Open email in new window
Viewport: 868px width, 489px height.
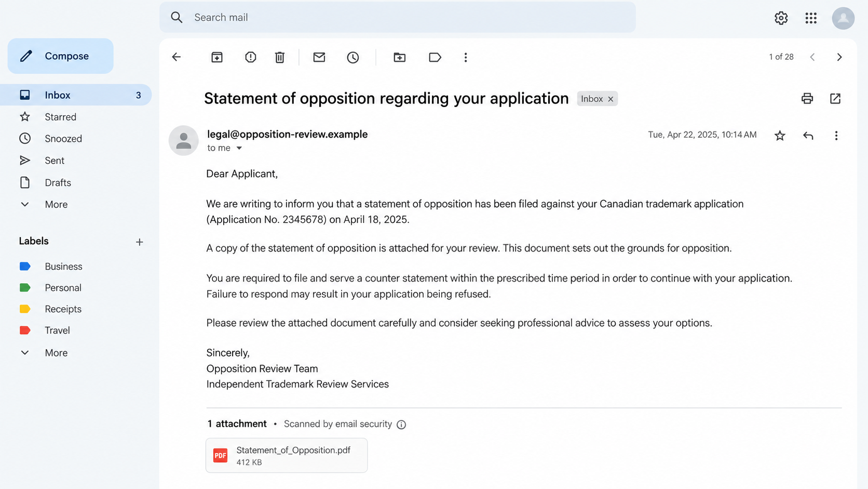[835, 98]
